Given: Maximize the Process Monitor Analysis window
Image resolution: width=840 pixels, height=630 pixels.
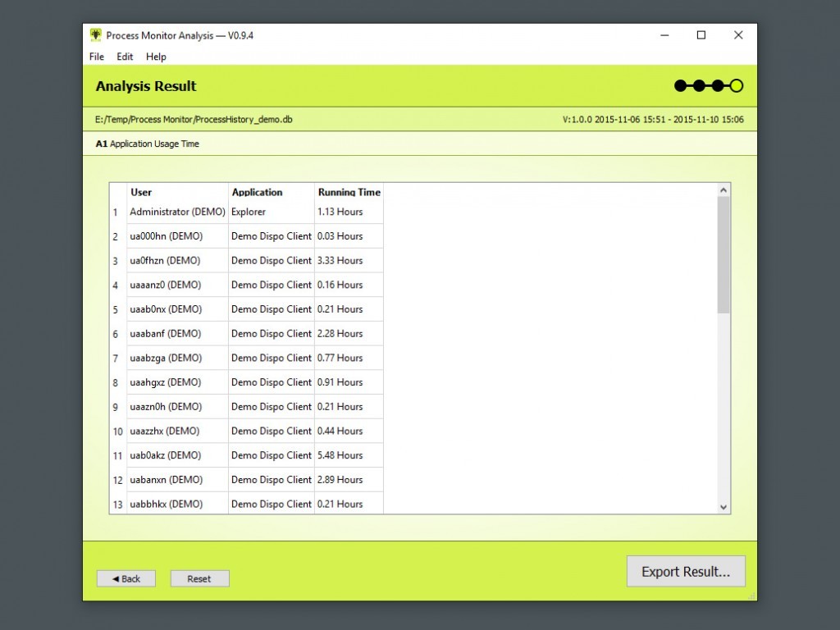Looking at the screenshot, I should coord(701,35).
